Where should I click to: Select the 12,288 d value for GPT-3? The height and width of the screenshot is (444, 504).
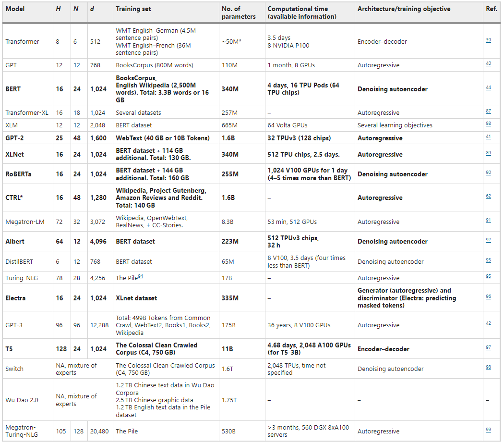(99, 325)
